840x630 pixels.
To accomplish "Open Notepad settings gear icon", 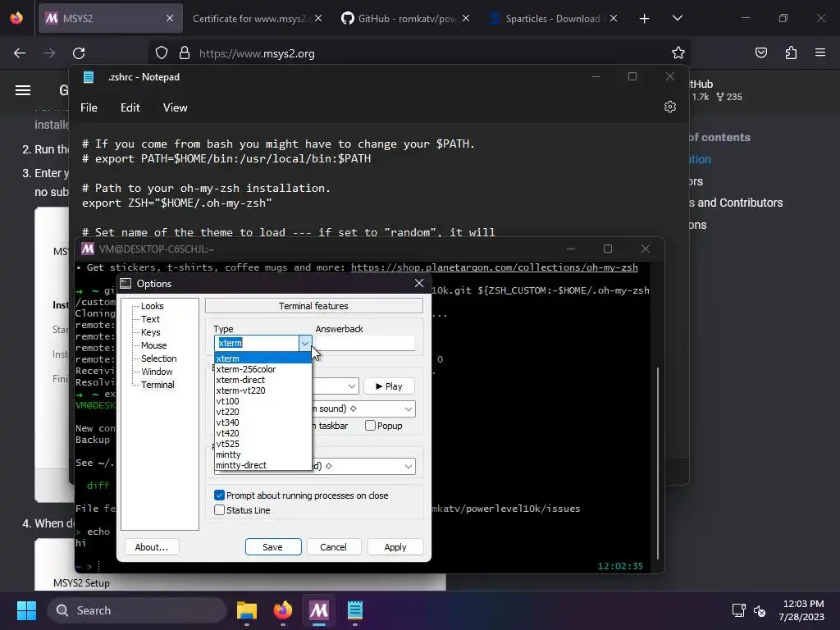I will pyautogui.click(x=670, y=107).
